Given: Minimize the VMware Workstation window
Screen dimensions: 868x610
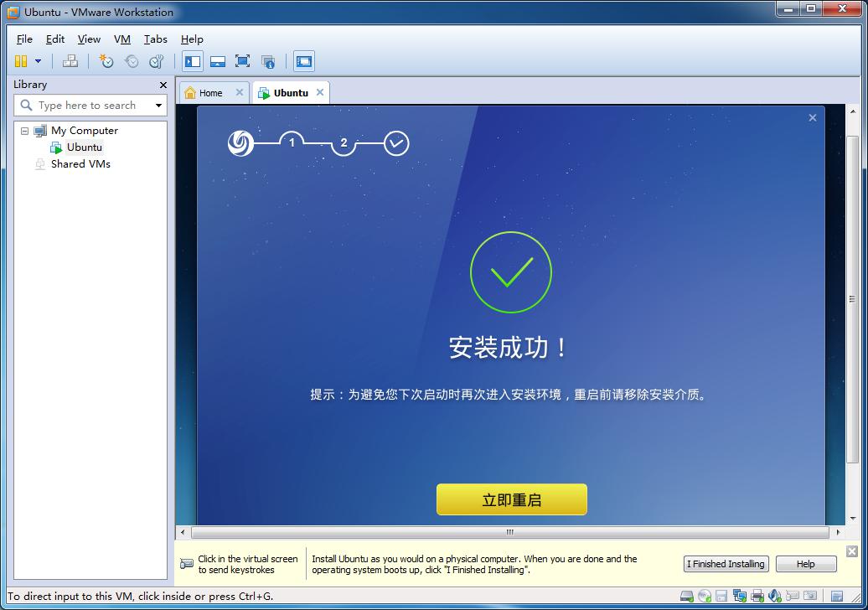Looking at the screenshot, I should (788, 9).
